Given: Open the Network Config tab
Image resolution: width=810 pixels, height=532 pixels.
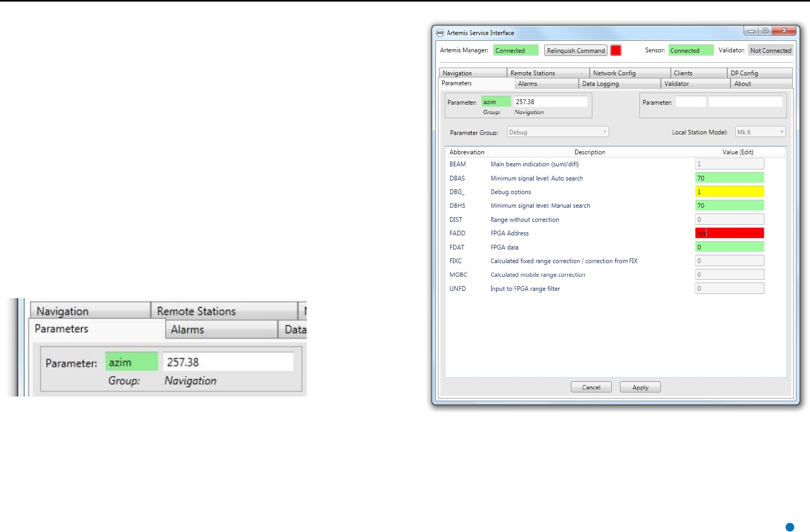Looking at the screenshot, I should [630, 73].
